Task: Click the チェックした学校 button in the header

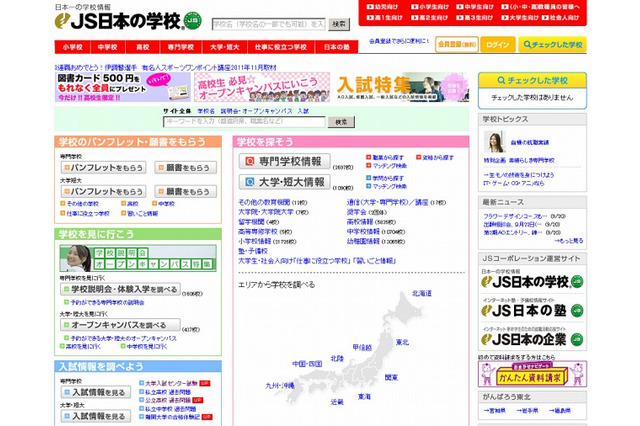Action: [553, 44]
